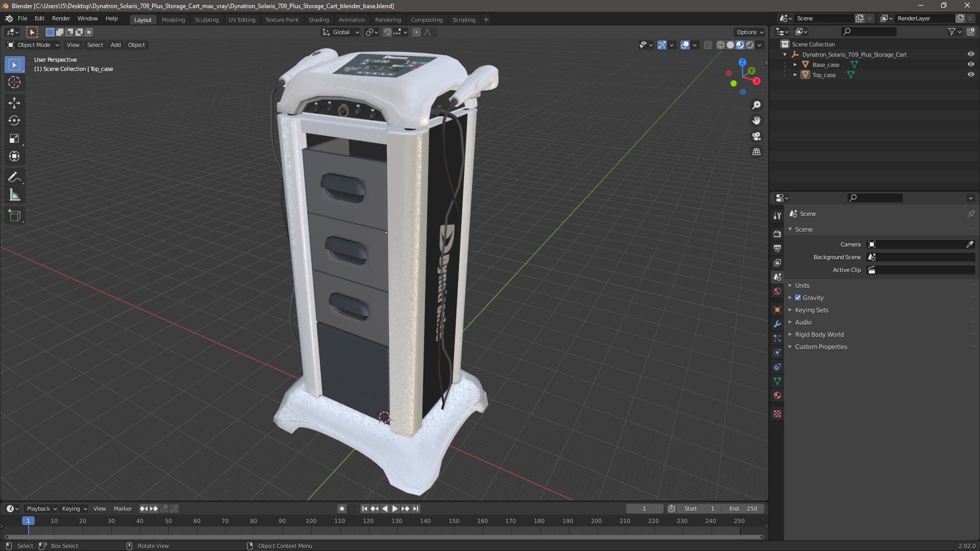Image resolution: width=980 pixels, height=551 pixels.
Task: Collapse the Dynatron_Solaris_709_Plus_Storage_Cart collection
Action: (x=785, y=55)
